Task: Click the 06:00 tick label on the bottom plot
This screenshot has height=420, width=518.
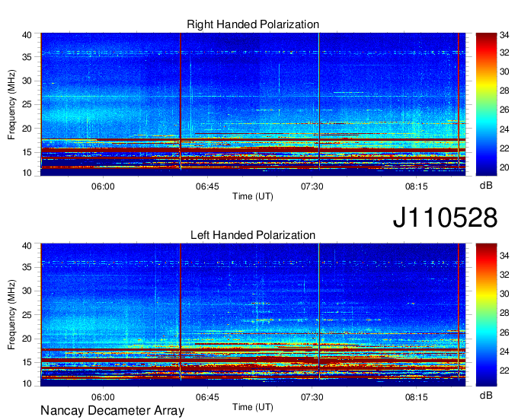Action: click(103, 397)
